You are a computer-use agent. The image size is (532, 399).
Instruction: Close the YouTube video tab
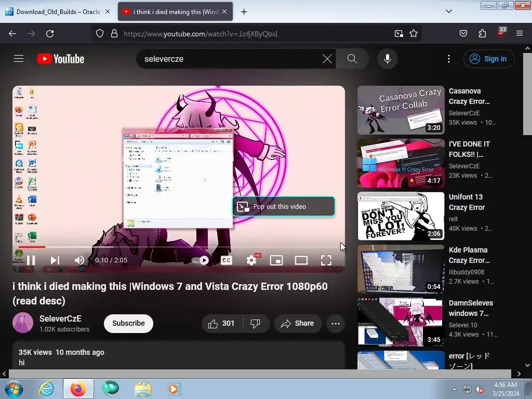224,11
